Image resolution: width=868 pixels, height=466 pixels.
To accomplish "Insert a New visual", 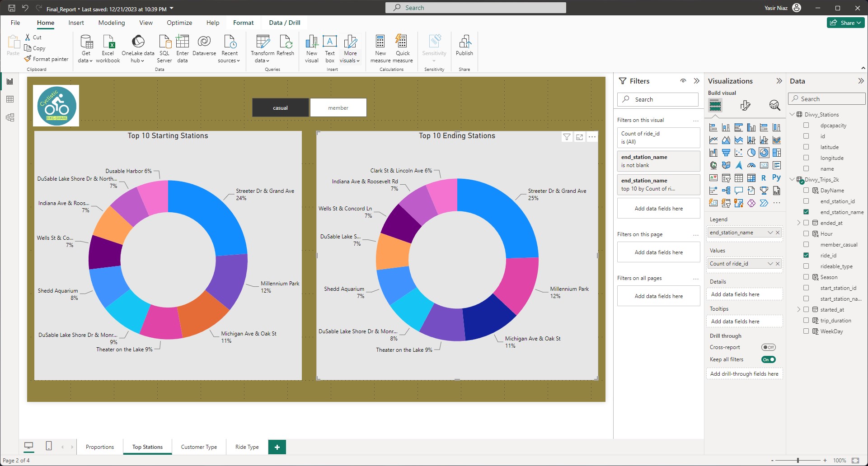I will [x=312, y=49].
